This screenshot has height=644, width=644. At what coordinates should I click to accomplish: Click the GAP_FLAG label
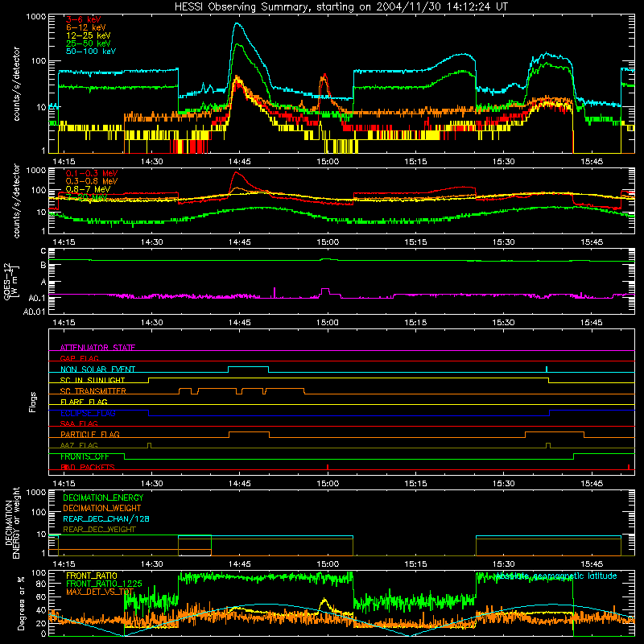[79, 358]
